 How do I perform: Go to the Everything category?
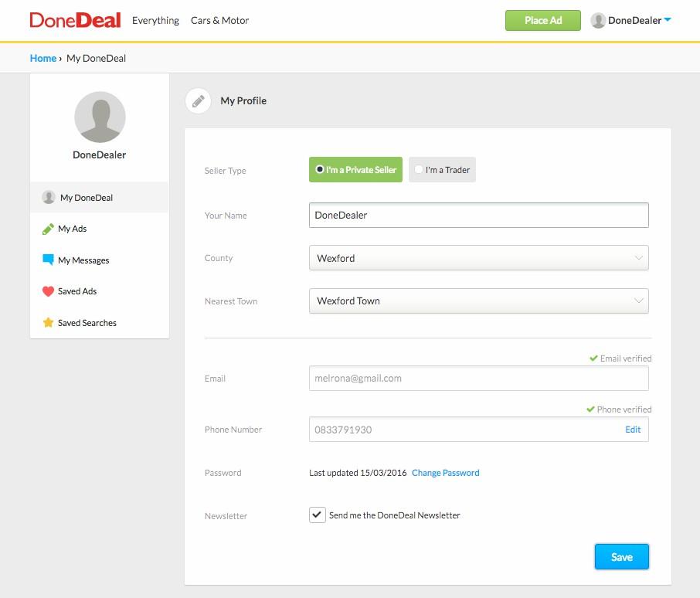coord(155,21)
